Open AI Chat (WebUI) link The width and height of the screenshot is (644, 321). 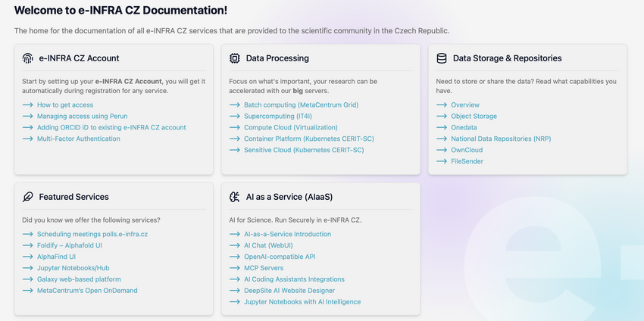coord(268,245)
